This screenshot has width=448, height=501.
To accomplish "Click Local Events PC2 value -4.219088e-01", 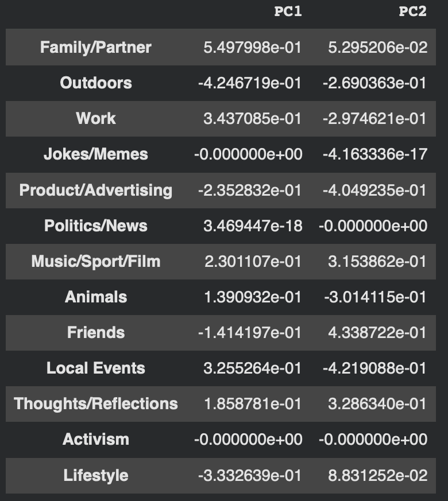I will click(374, 368).
